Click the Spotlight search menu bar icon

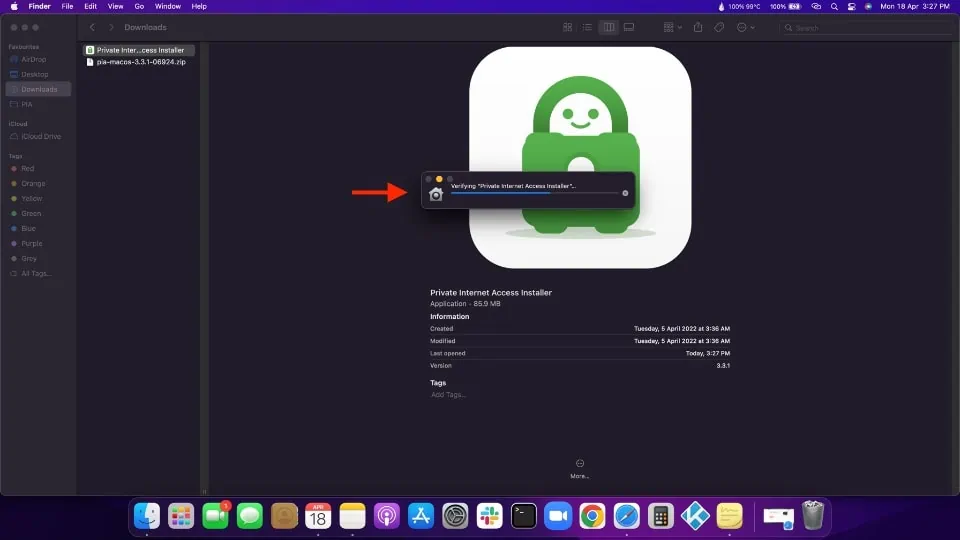pos(834,6)
